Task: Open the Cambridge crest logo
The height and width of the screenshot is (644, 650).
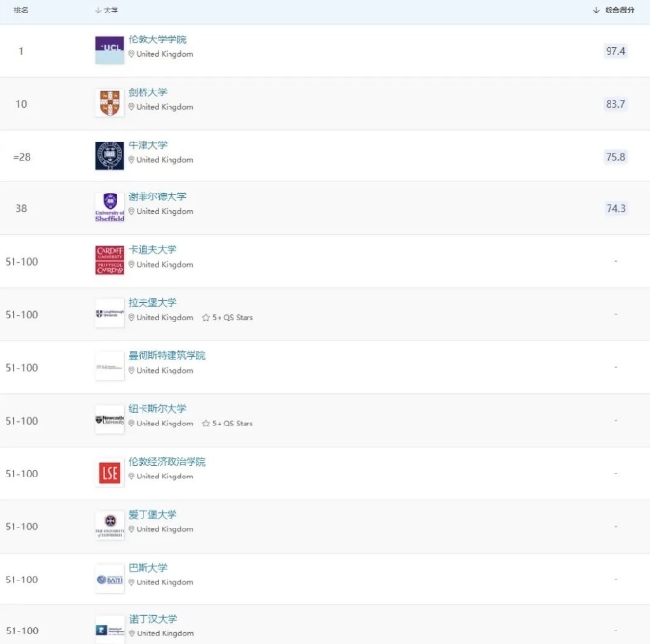Action: click(110, 103)
